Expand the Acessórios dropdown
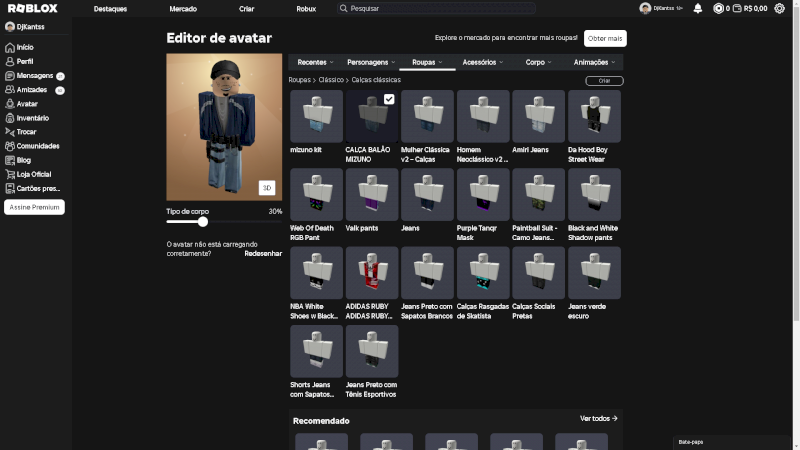The width and height of the screenshot is (800, 450). (x=483, y=62)
